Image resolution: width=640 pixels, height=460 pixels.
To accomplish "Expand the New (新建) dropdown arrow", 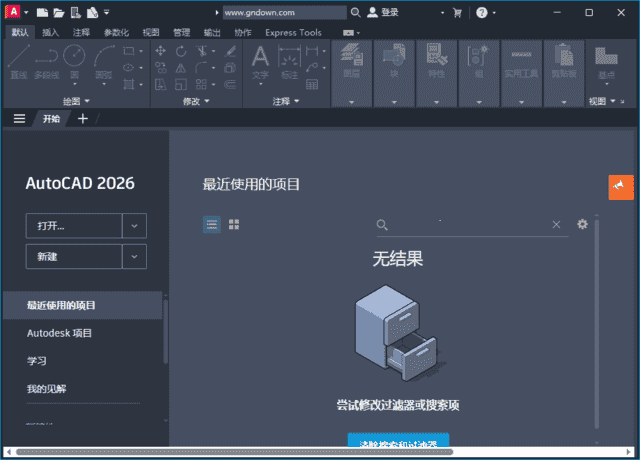I will [134, 257].
